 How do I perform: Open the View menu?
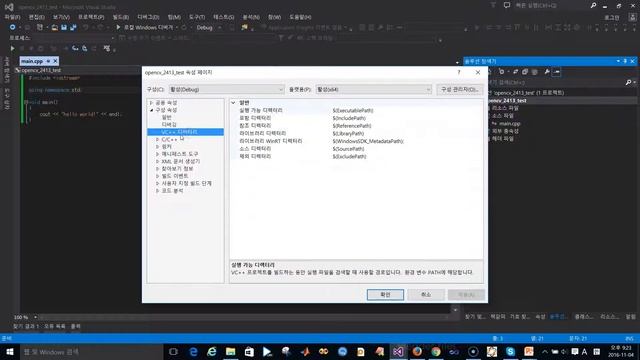61,17
